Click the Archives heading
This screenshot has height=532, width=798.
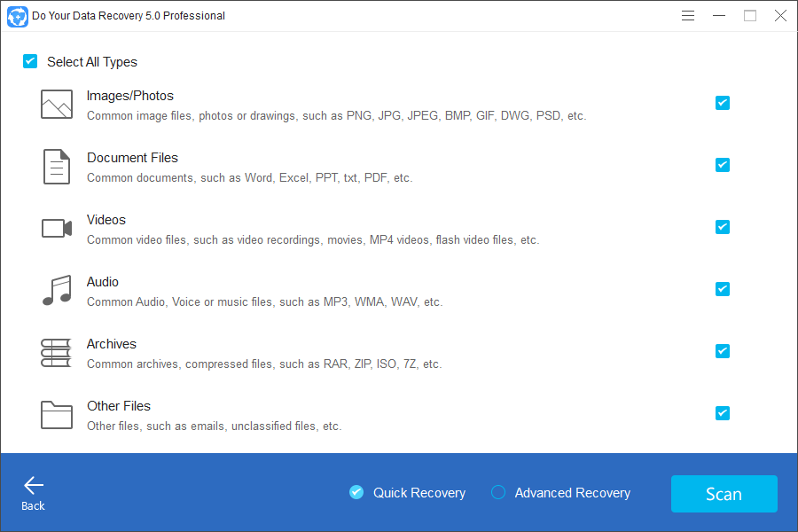tap(112, 344)
